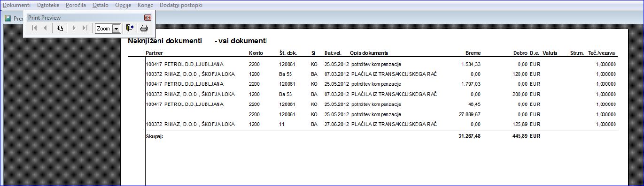Image resolution: width=644 pixels, height=186 pixels.
Task: Open the Poročila menu
Action: tap(76, 5)
